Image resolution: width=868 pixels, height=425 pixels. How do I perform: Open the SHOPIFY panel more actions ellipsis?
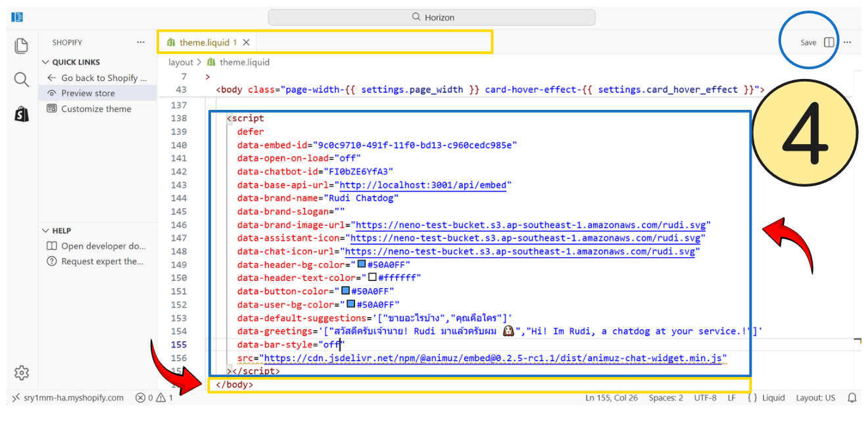tap(141, 42)
